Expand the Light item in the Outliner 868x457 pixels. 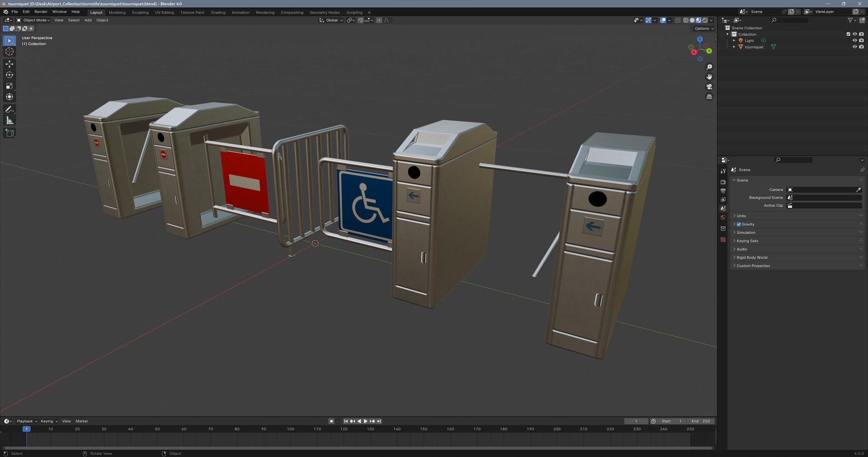tap(734, 41)
